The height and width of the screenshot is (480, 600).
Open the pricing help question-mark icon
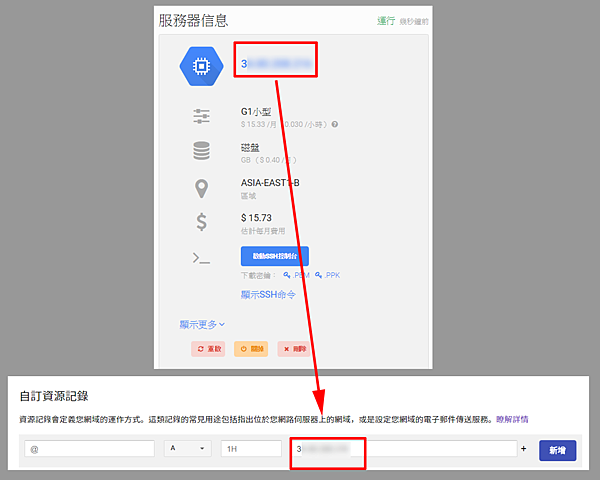[335, 124]
